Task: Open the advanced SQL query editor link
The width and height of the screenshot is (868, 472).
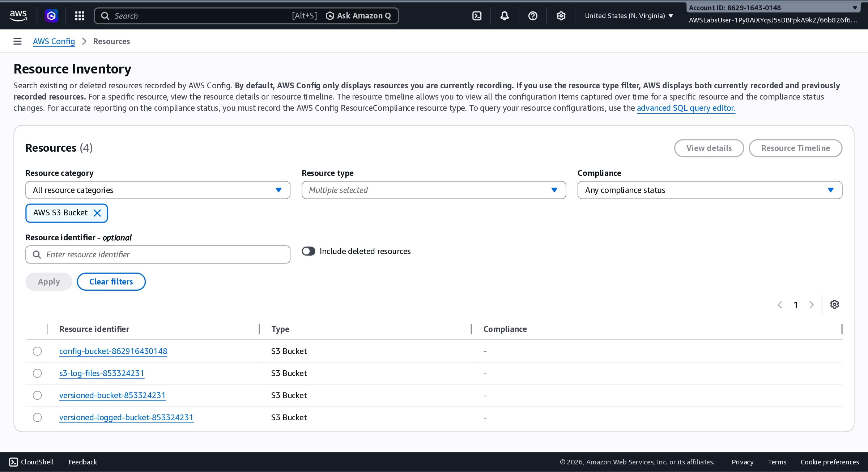Action: 686,108
